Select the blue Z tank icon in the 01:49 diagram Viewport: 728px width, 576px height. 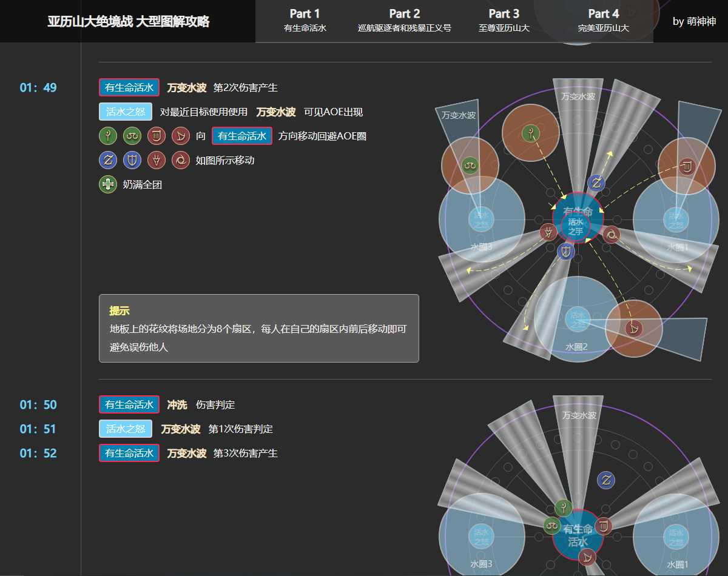click(596, 183)
